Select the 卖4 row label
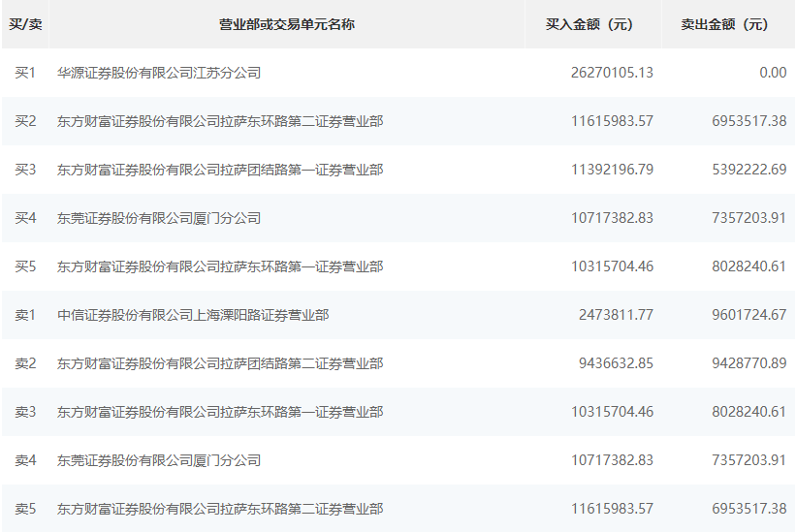The width and height of the screenshot is (796, 532). 25,460
